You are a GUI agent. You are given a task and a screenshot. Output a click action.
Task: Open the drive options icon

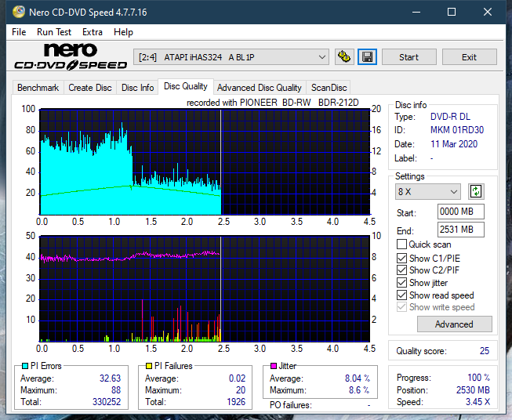[344, 57]
